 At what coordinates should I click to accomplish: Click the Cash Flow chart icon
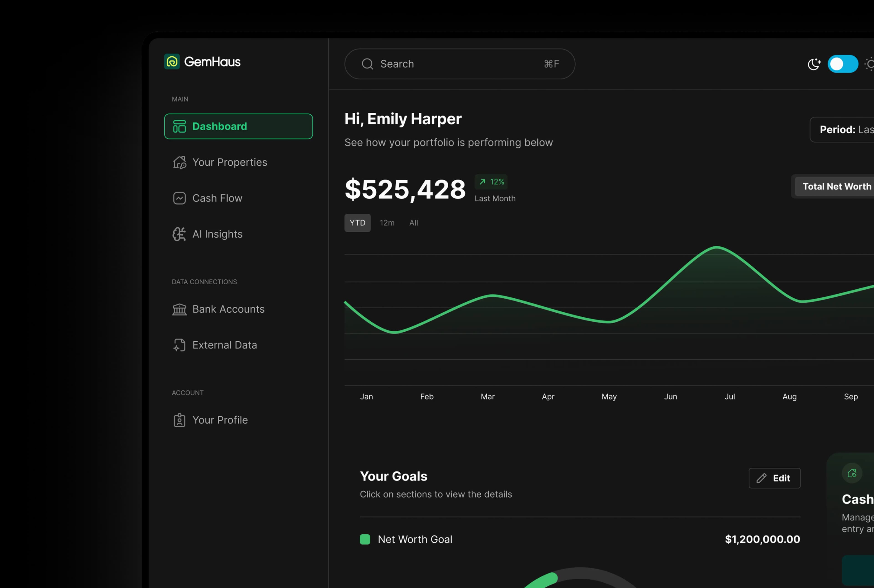(x=179, y=198)
